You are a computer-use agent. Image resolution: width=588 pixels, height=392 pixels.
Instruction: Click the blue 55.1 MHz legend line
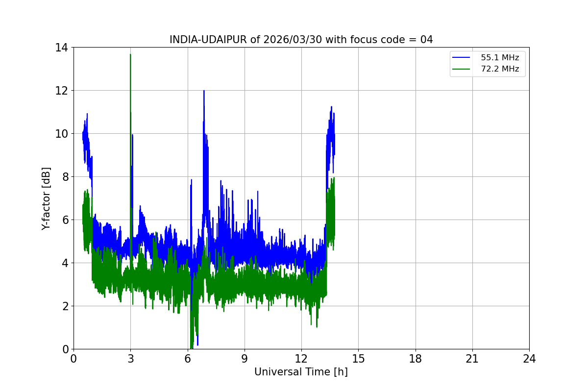(x=461, y=58)
